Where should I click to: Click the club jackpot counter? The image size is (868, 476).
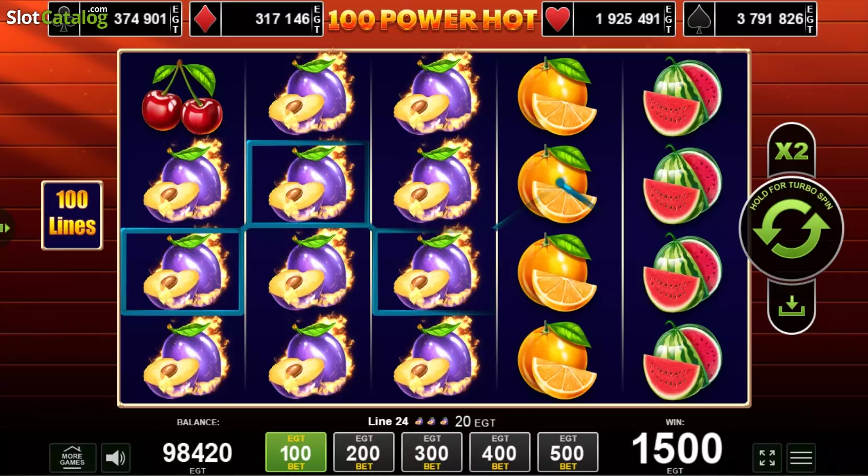[x=115, y=19]
